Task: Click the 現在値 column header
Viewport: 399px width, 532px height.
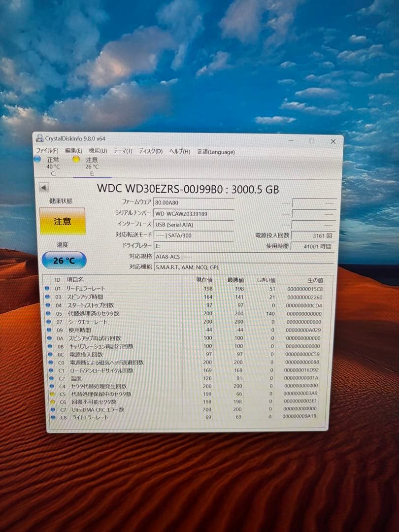Action: (x=204, y=280)
